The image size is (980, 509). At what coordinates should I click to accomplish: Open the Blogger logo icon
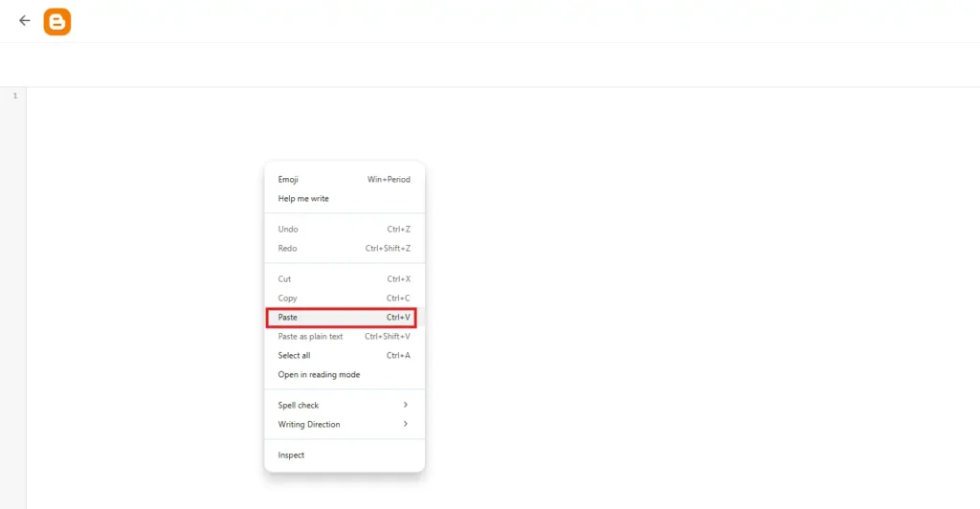click(56, 22)
